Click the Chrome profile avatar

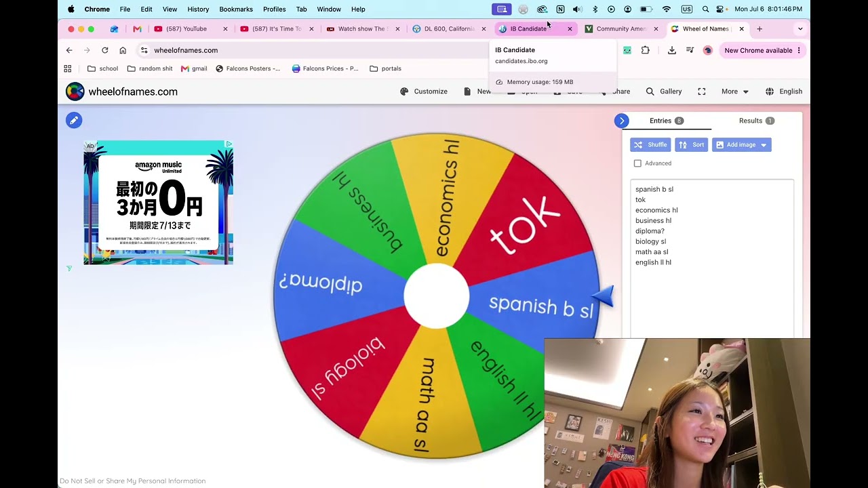pyautogui.click(x=707, y=50)
